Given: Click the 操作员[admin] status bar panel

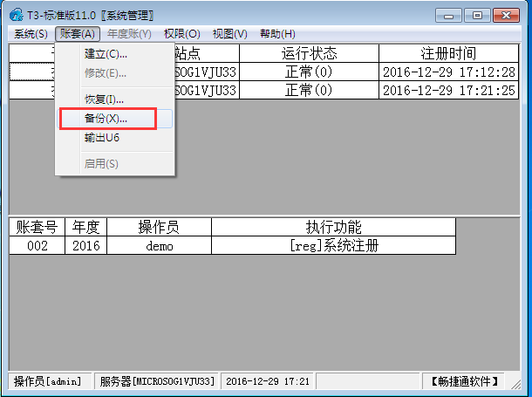Looking at the screenshot, I should tap(48, 381).
